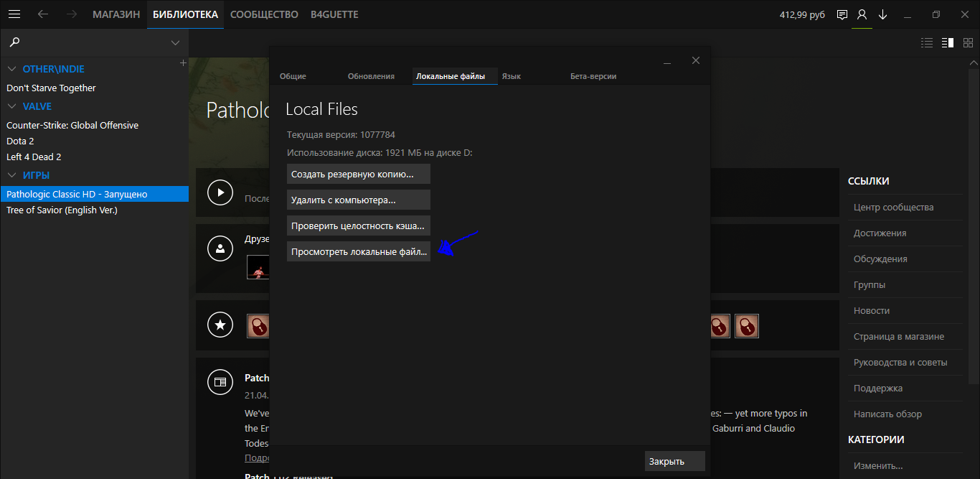Open the friends profile icon in the header
The image size is (980, 479).
click(862, 14)
